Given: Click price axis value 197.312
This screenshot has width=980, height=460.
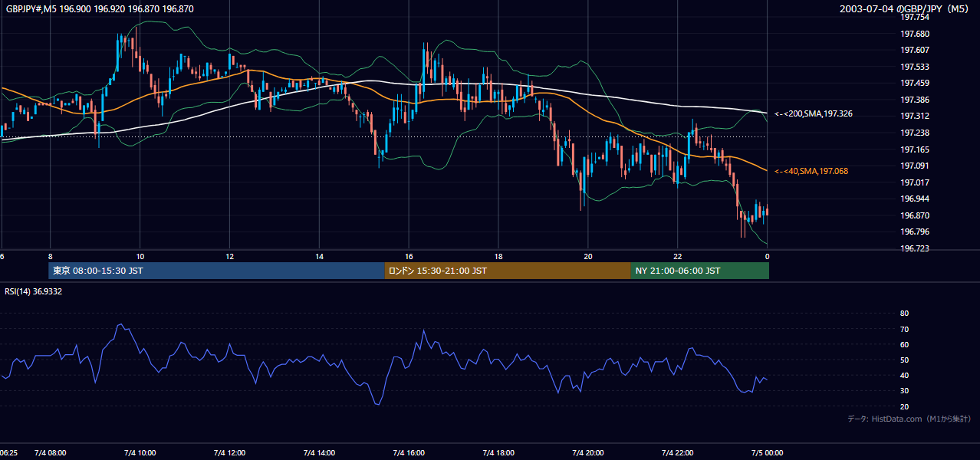Looking at the screenshot, I should pos(916,117).
